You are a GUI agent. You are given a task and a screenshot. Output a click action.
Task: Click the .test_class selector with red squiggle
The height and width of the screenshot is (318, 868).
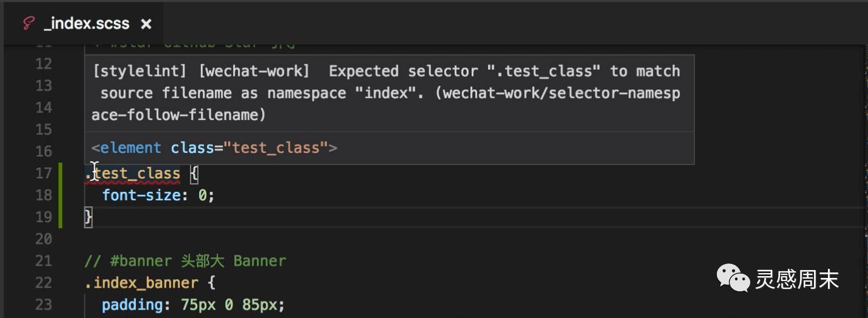(133, 174)
